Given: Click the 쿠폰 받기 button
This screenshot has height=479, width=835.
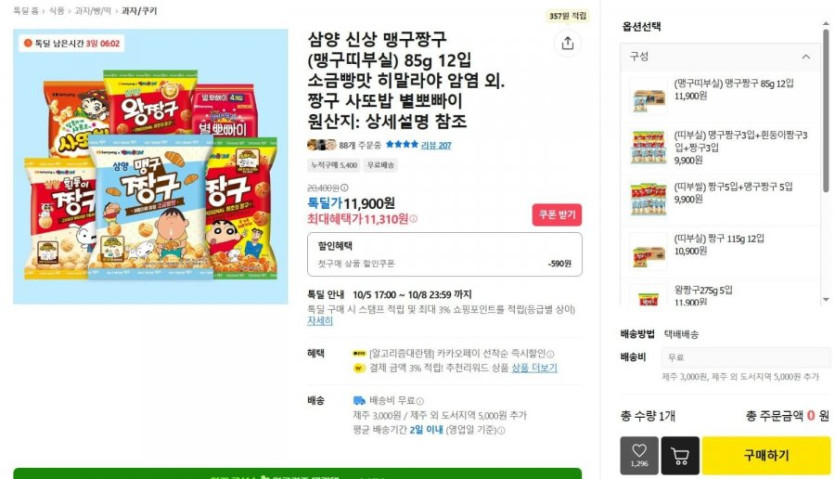Looking at the screenshot, I should tap(556, 215).
